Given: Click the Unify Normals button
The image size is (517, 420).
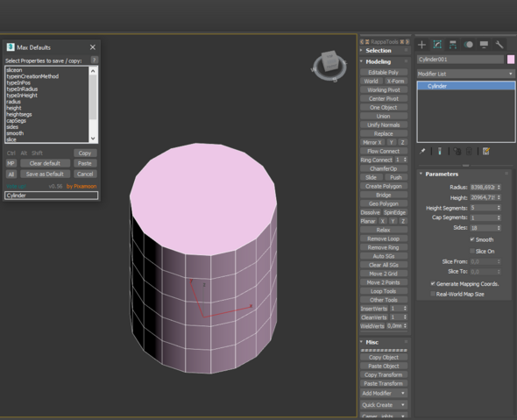Looking at the screenshot, I should click(384, 125).
